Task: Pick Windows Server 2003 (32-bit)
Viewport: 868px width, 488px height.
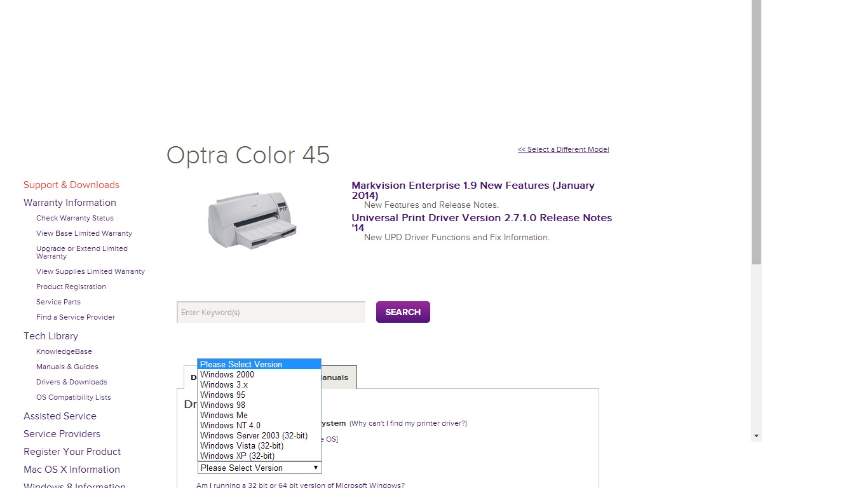Action: click(259, 435)
